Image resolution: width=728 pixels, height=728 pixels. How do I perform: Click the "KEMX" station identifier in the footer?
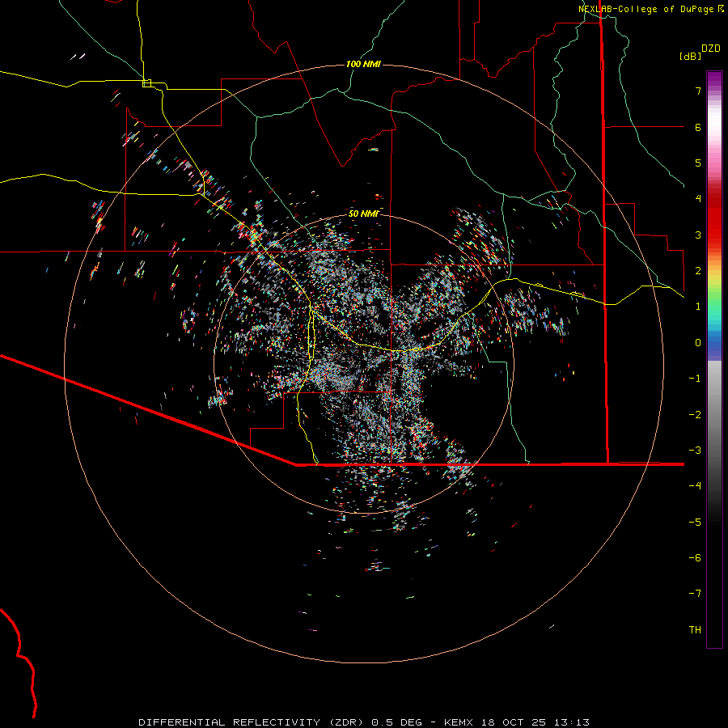coord(459,722)
